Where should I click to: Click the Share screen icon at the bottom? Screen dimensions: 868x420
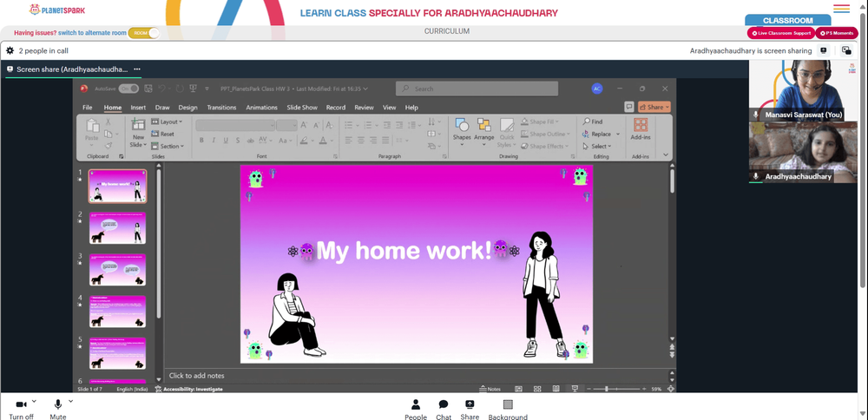470,404
